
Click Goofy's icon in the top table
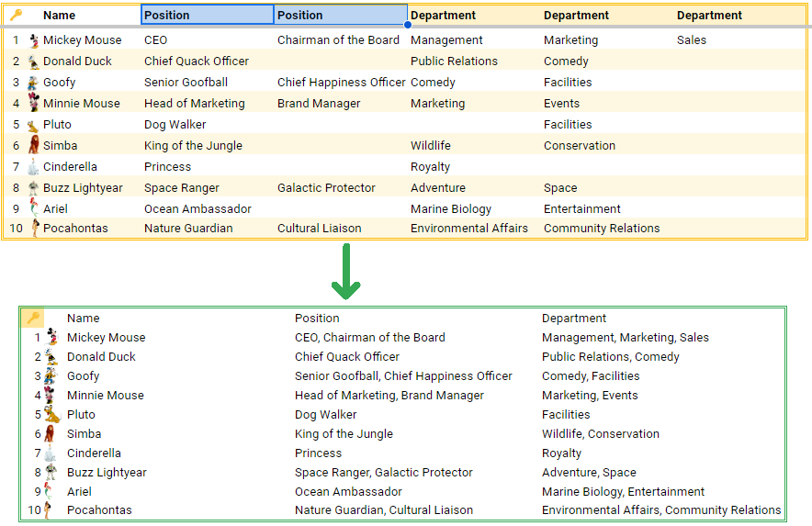[33, 83]
